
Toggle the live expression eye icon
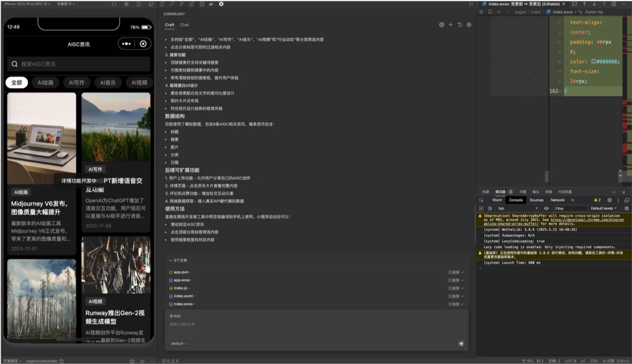(x=546, y=209)
